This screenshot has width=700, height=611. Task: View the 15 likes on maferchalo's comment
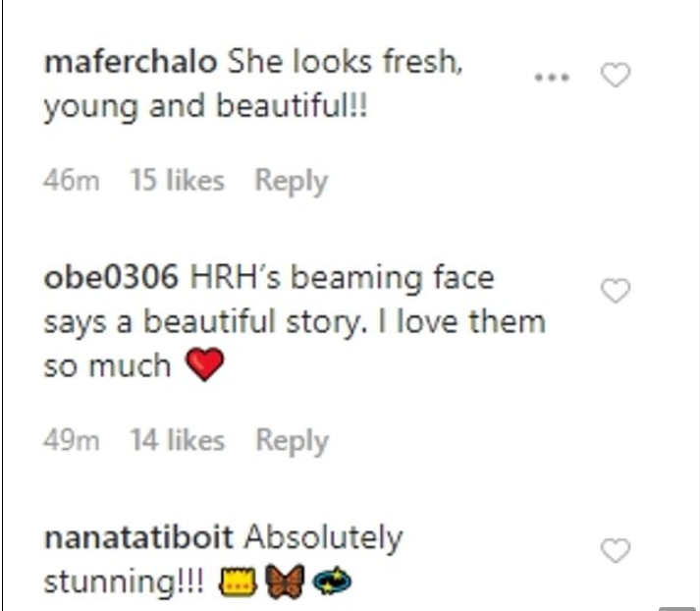coord(177,181)
